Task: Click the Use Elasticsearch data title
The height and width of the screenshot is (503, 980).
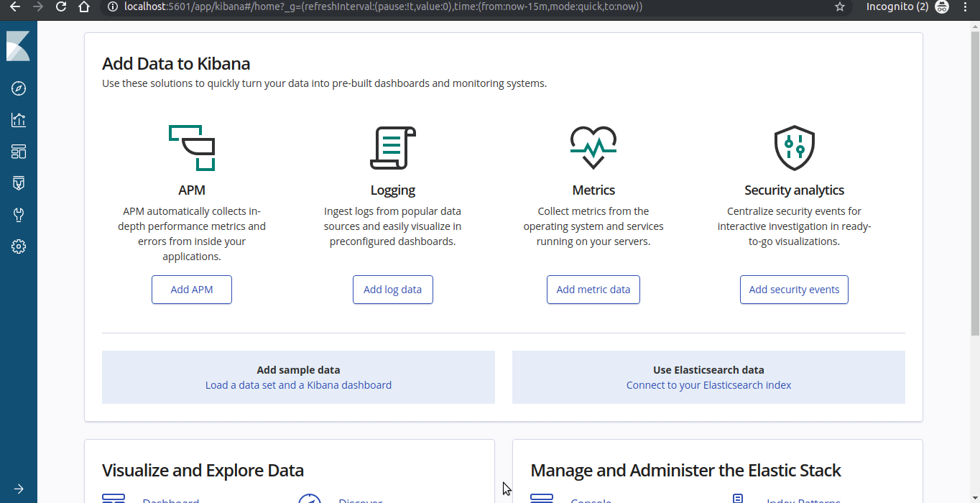Action: (708, 370)
